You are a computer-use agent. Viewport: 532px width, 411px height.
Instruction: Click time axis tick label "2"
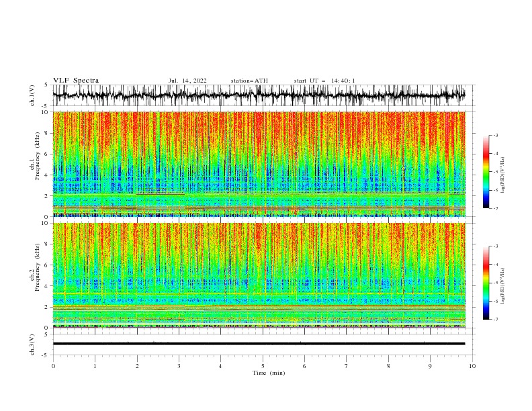pos(137,366)
